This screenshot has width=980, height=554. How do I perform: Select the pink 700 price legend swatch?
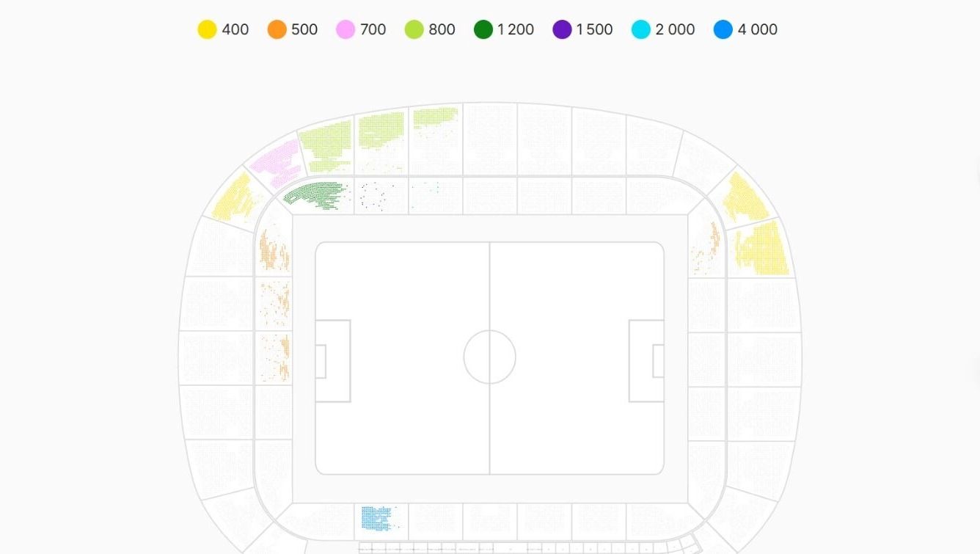click(x=345, y=30)
